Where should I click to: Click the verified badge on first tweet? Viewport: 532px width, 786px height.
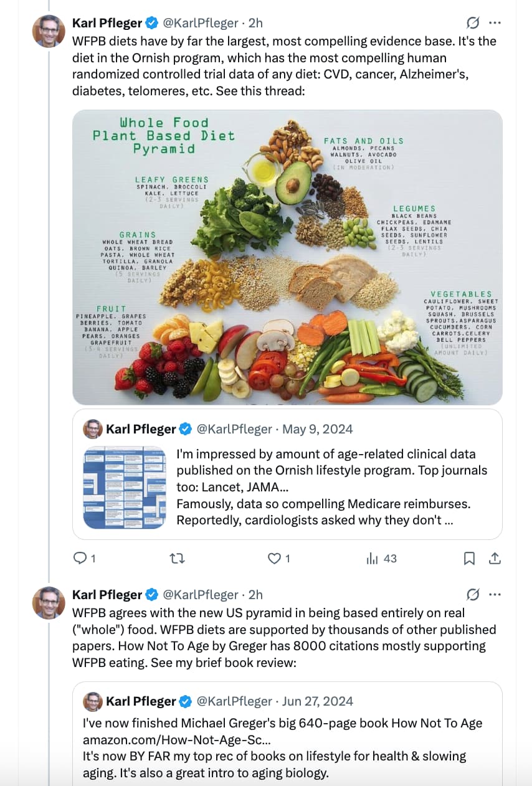coord(151,23)
